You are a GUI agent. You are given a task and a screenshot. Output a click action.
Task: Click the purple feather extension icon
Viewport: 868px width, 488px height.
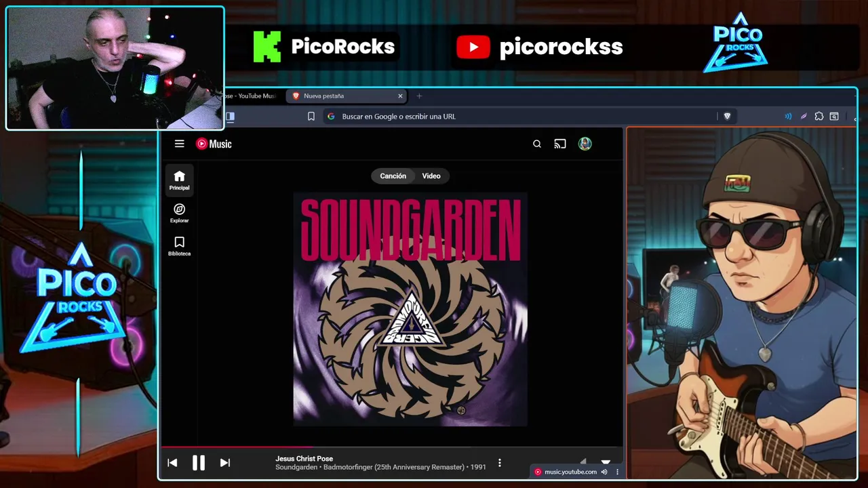tap(804, 117)
